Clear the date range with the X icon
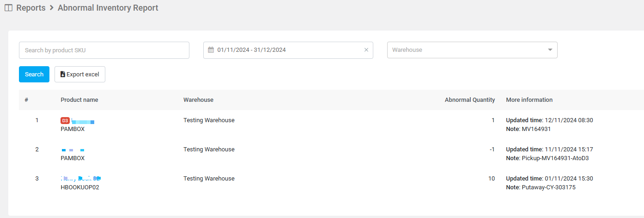 (x=366, y=50)
